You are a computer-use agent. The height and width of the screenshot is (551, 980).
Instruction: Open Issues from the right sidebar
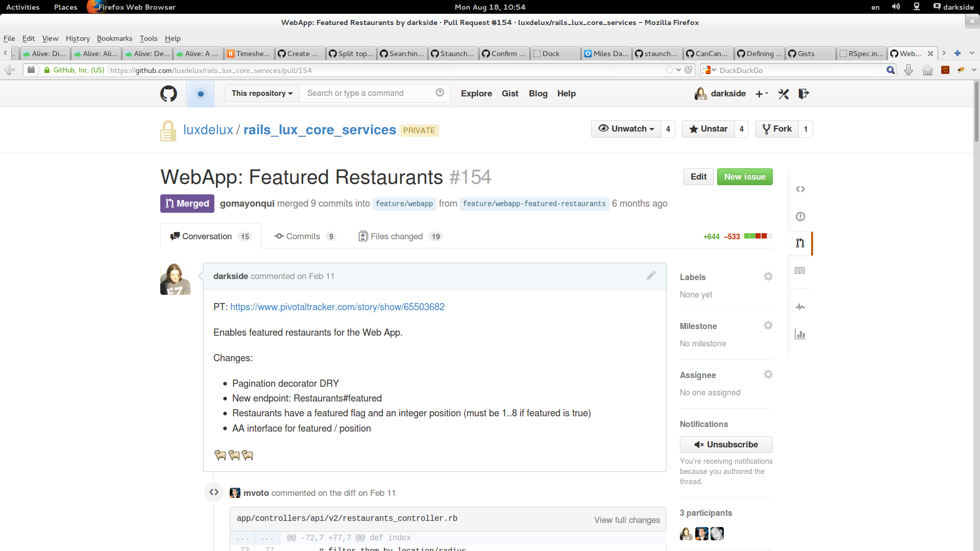click(800, 216)
